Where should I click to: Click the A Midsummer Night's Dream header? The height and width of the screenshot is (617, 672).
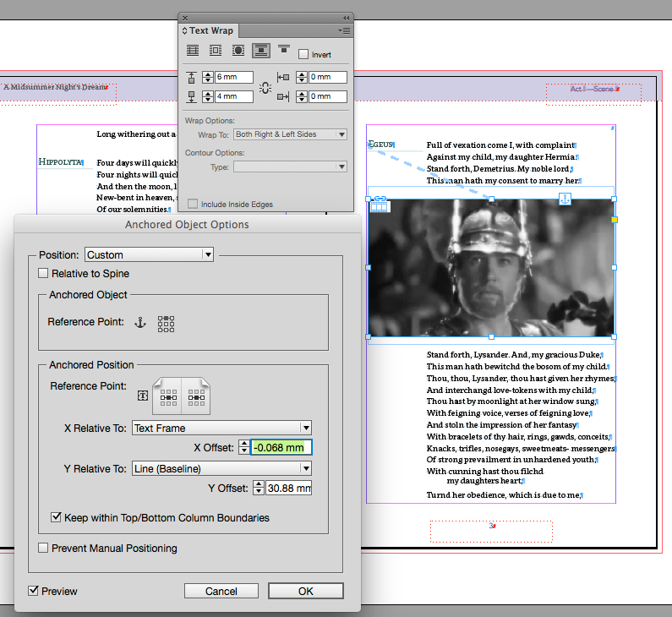[55, 87]
